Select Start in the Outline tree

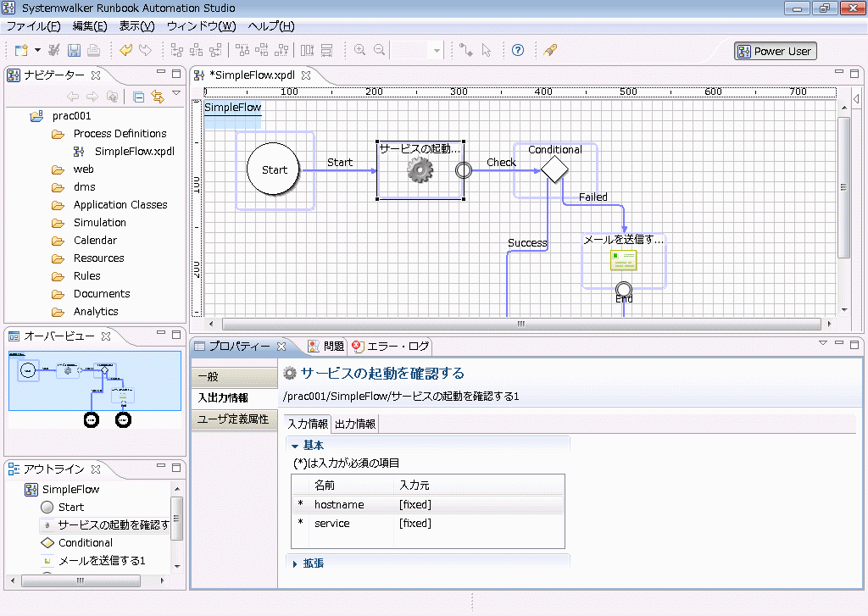coord(71,507)
